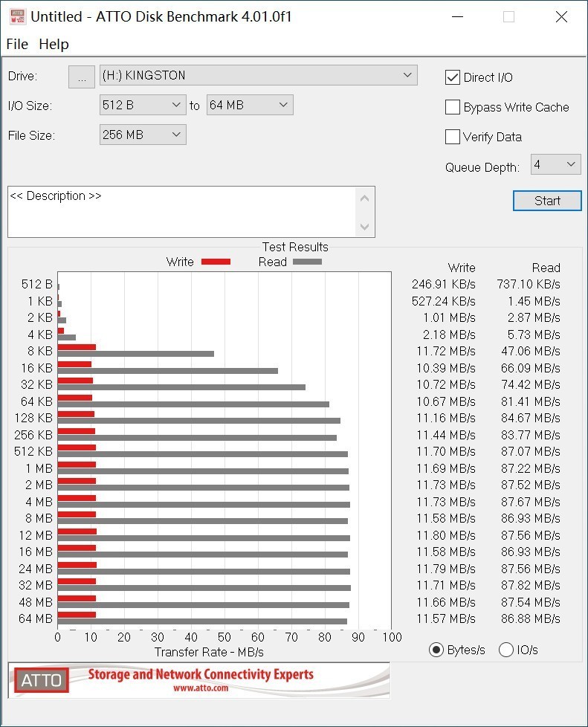This screenshot has height=727, width=588.
Task: Click the 512 B row label
Action: [36, 284]
